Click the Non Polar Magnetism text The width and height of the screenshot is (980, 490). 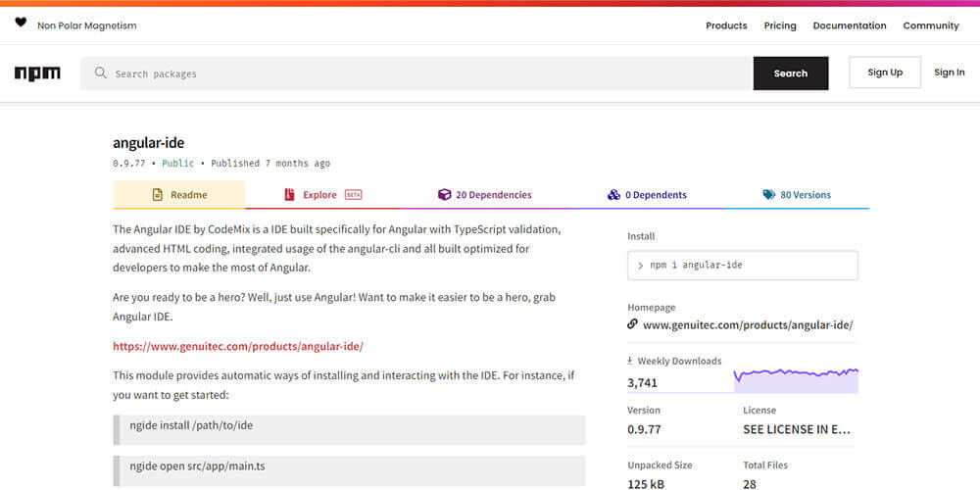(87, 25)
